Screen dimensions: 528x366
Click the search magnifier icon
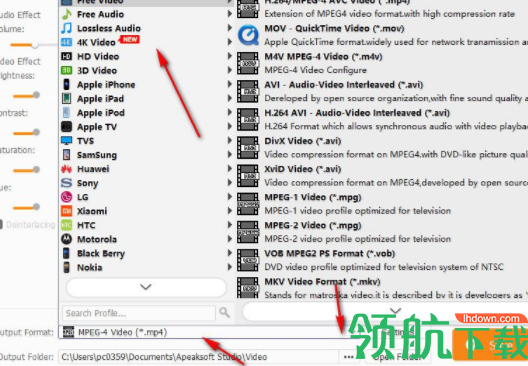pyautogui.click(x=225, y=312)
